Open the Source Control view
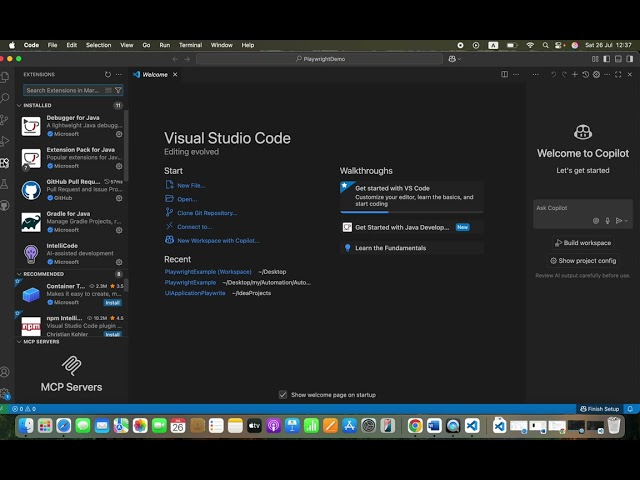Viewport: 640px width, 480px height. 4,120
